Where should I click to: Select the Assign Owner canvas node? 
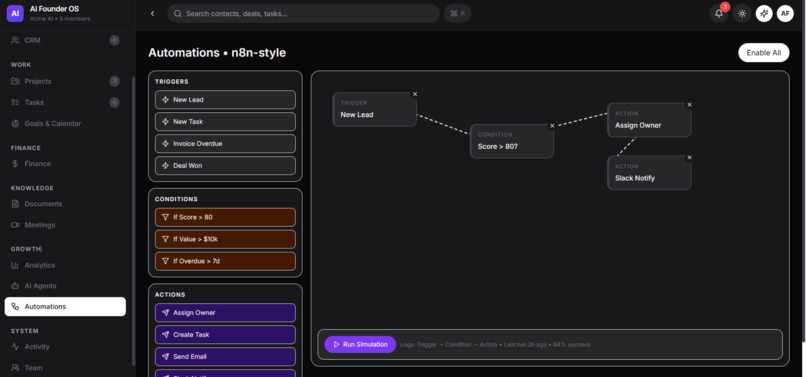(649, 120)
